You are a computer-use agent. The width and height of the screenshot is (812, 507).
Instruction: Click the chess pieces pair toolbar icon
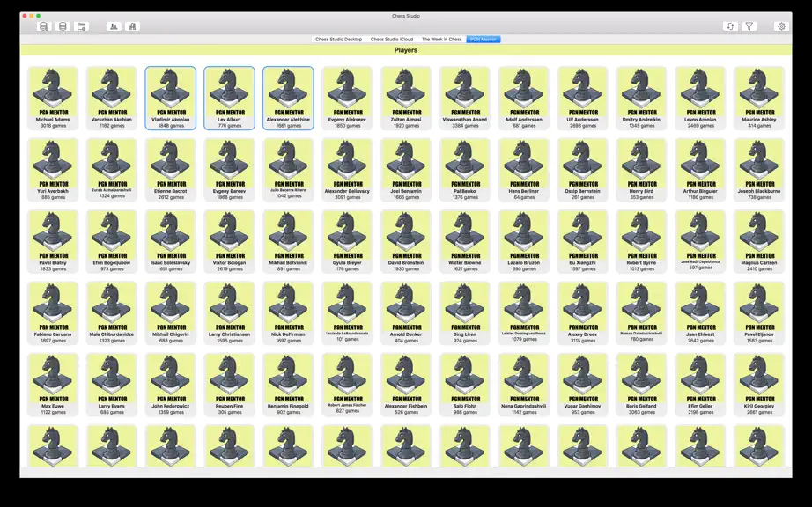pyautogui.click(x=132, y=26)
